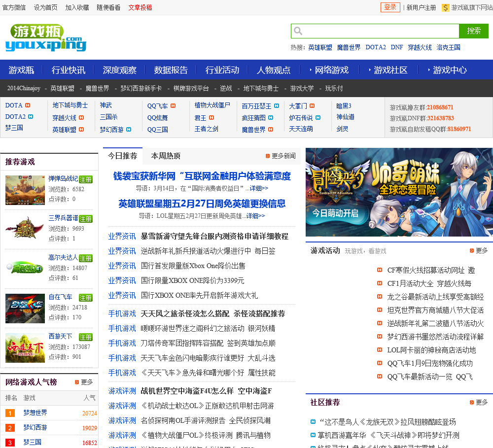This screenshot has width=493, height=448.
Task: Click arrow icon beside 更多 in 社区推荐
Action: [x=472, y=402]
